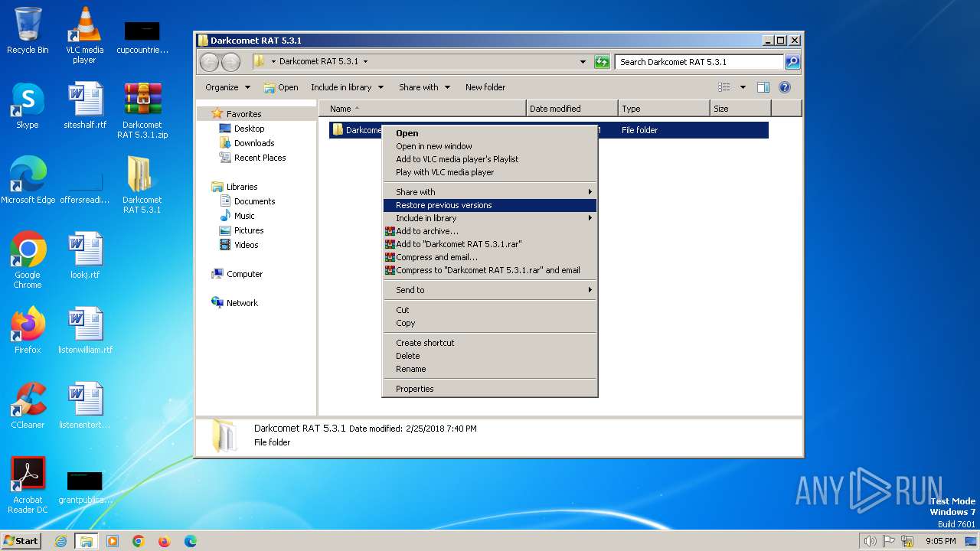980x551 pixels.
Task: Click the Start button
Action: pyautogui.click(x=21, y=541)
